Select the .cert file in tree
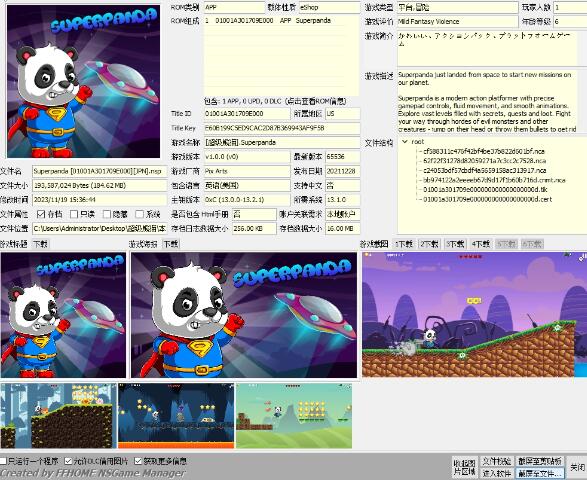Image resolution: width=587 pixels, height=480 pixels. point(487,199)
